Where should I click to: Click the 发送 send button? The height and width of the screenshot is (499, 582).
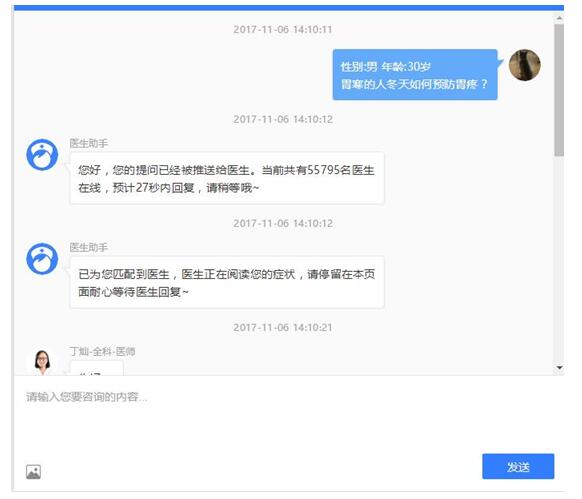click(518, 466)
